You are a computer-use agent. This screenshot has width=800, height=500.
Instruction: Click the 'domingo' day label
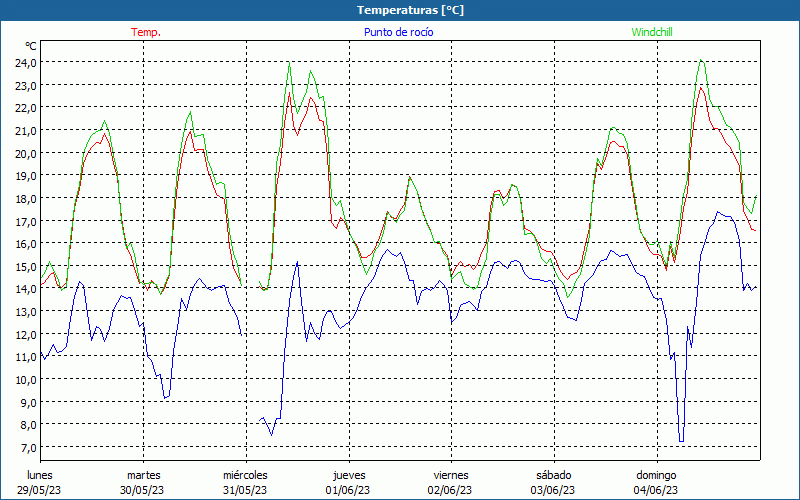[656, 476]
